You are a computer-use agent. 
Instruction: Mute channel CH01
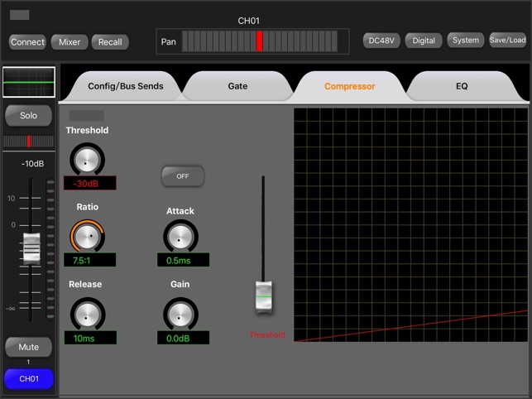tap(28, 347)
